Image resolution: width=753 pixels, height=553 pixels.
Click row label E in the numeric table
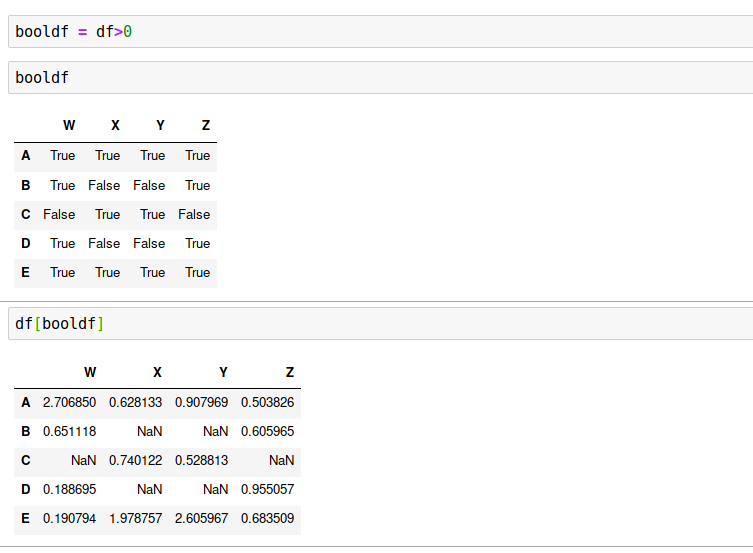point(26,519)
